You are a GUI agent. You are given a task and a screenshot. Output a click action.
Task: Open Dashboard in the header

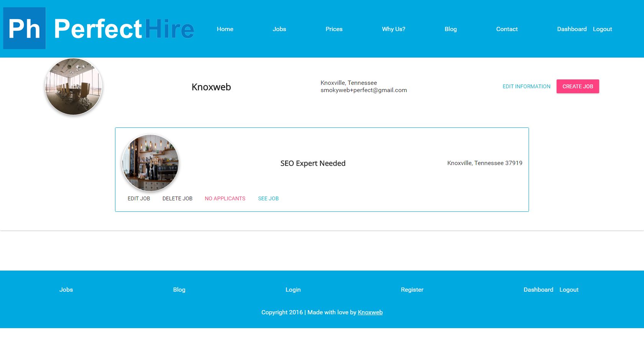572,29
